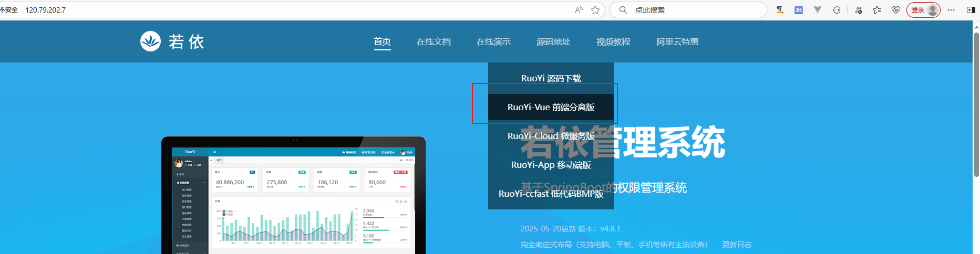
Task: Click the 登录 profile sign-in button
Action: (923, 10)
